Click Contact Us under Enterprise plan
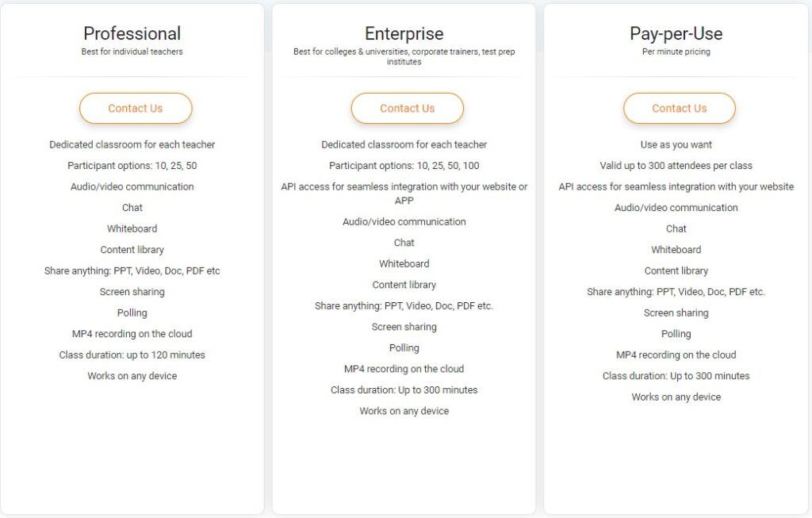 click(x=407, y=108)
